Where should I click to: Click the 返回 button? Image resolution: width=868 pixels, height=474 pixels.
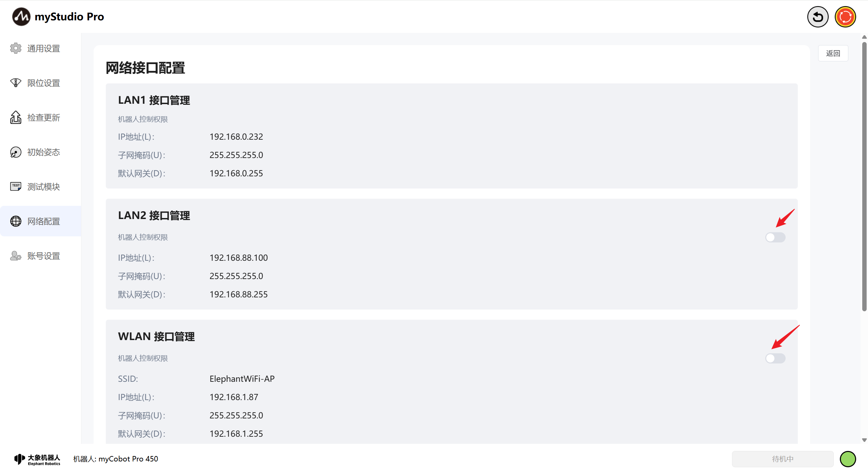(x=833, y=53)
